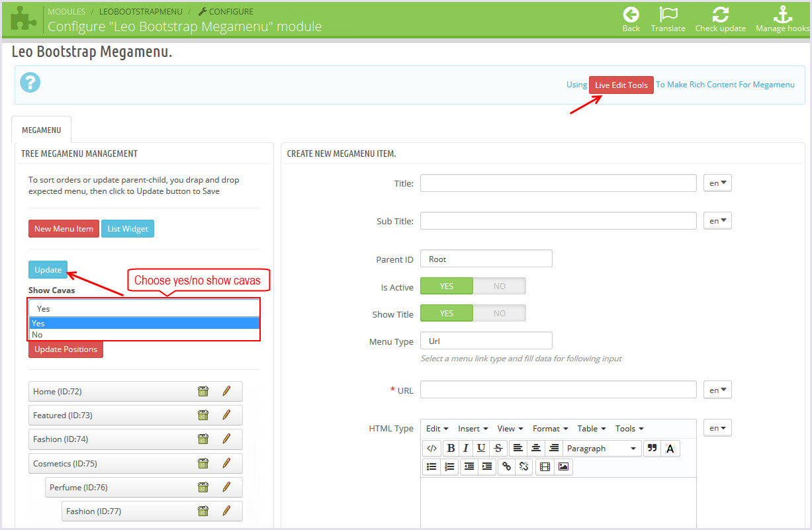The image size is (812, 530).
Task: Apply underline formatting in editor
Action: tap(481, 448)
